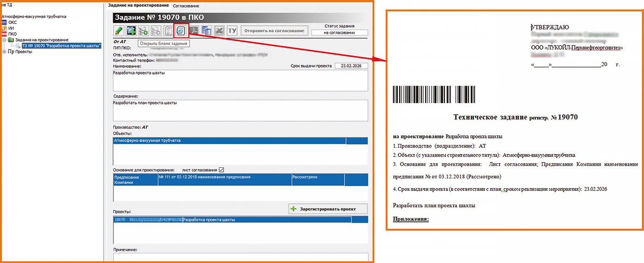Image resolution: width=644 pixels, height=263 pixels.
Task: Click the blue tree-structure icon in toolbar
Action: tap(207, 31)
